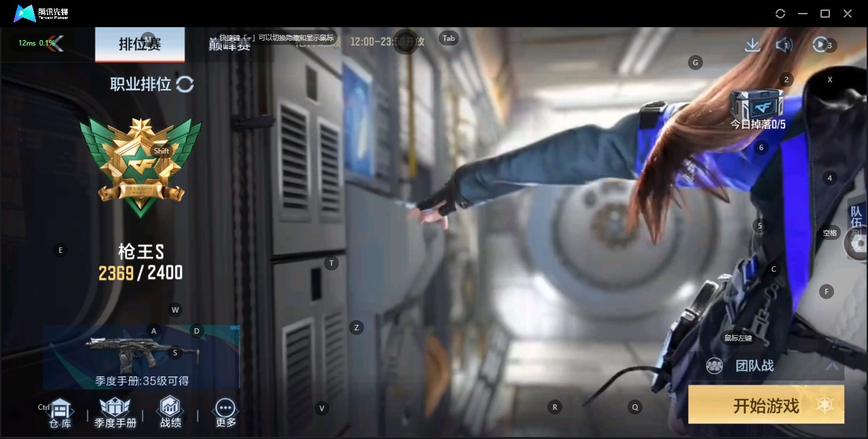Click the 12ms 0.1% latency indicator

pyautogui.click(x=37, y=43)
